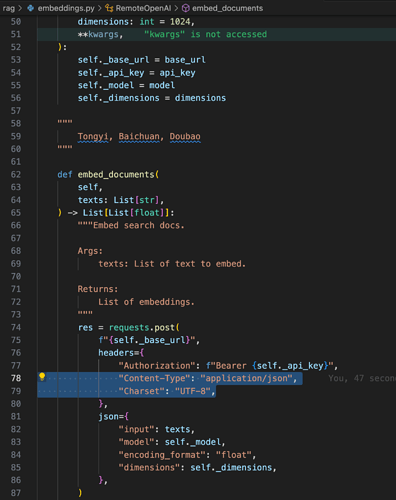Click the git blame annotation "You, 47 seconds"
The height and width of the screenshot is (500, 396).
pyautogui.click(x=362, y=378)
